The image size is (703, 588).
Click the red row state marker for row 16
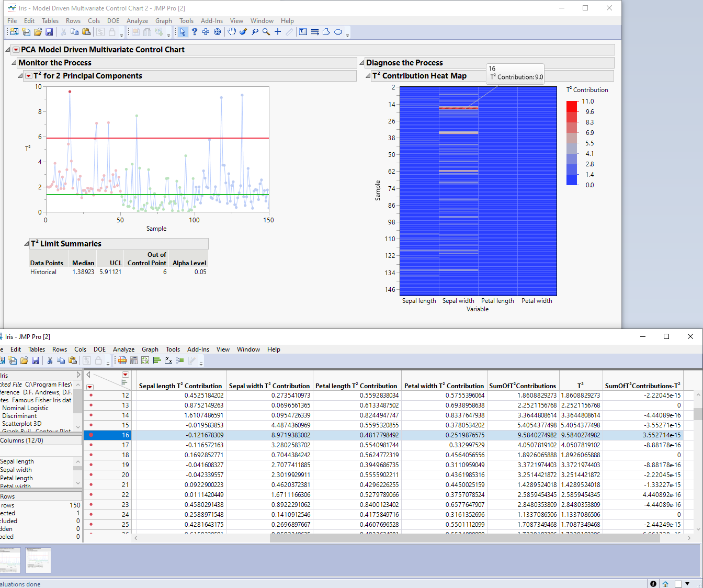tap(91, 435)
